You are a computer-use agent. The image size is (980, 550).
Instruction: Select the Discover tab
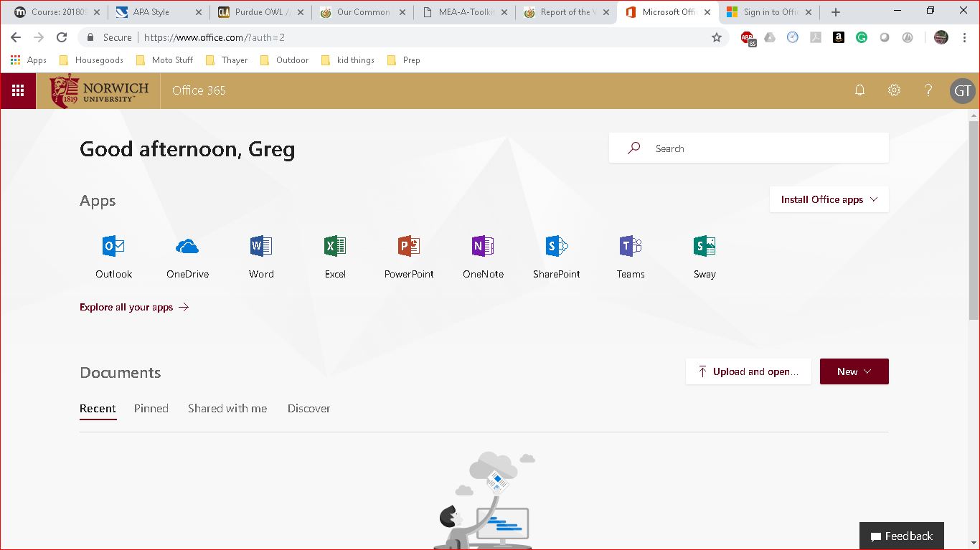pos(308,409)
